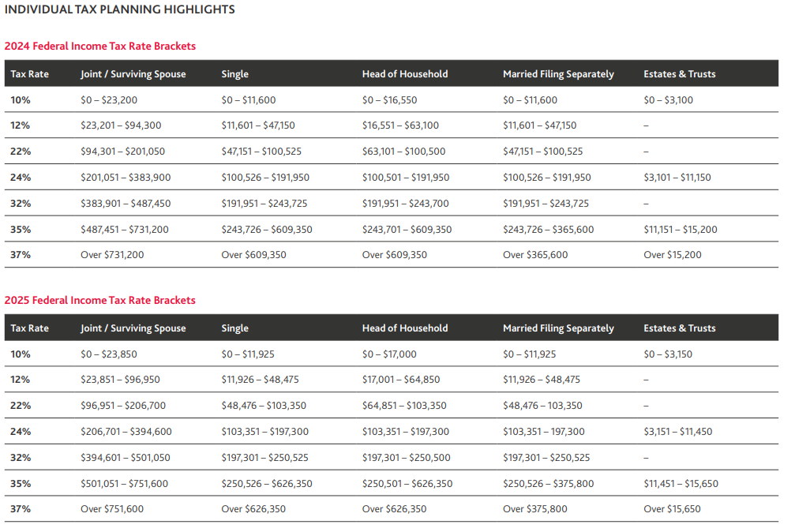Select the $250,526 – $375,800 cell
This screenshot has height=532, width=795.
click(549, 484)
